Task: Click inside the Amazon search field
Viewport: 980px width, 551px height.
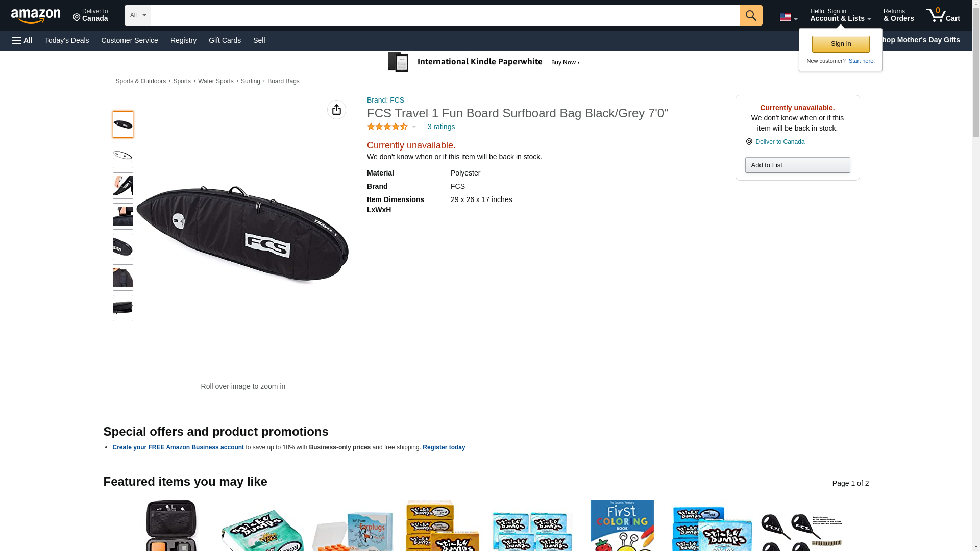Action: [445, 15]
